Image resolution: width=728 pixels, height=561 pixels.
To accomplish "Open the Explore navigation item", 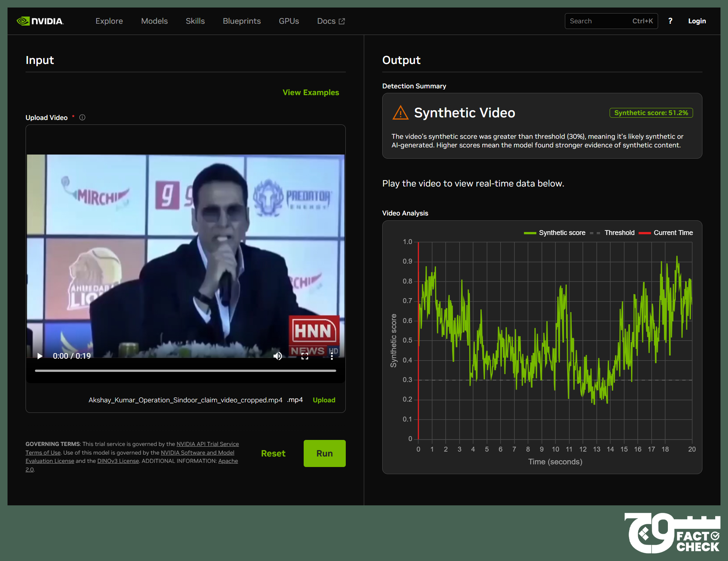I will tap(109, 21).
